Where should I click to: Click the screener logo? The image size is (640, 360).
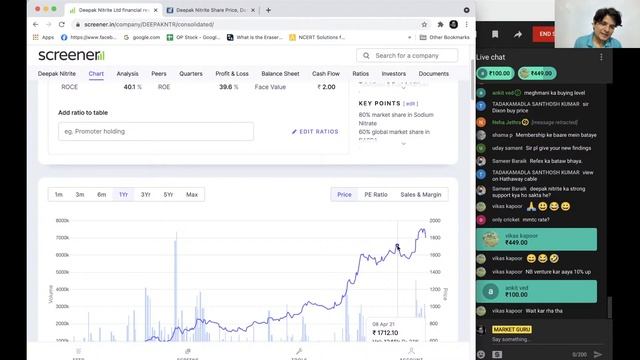pos(71,55)
